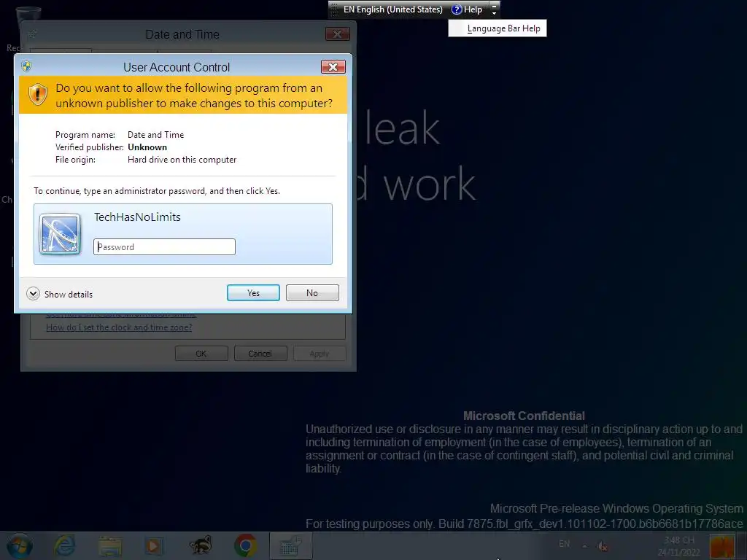Open the badger icon app on taskbar
The image size is (747, 560).
point(200,545)
